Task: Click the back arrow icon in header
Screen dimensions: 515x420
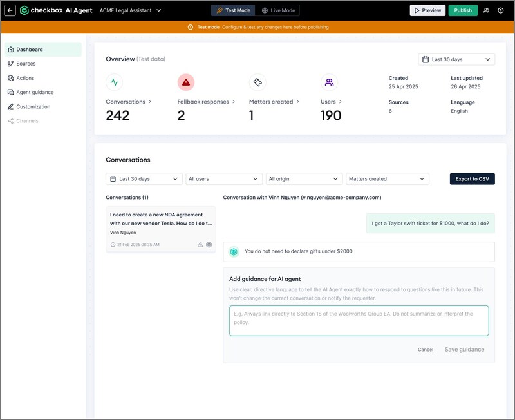Action: [10, 10]
